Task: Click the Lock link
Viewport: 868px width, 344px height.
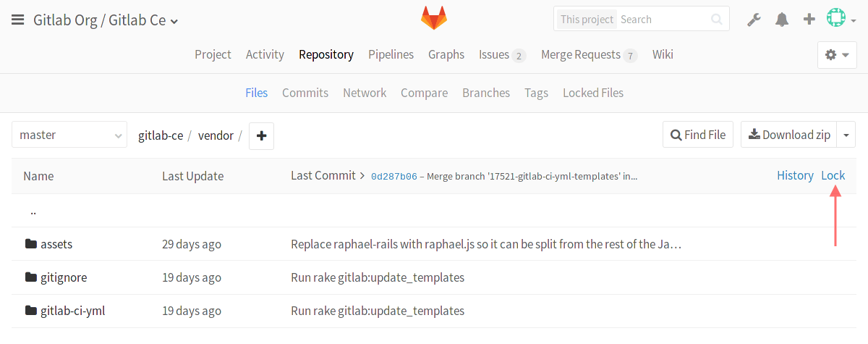Action: 833,175
